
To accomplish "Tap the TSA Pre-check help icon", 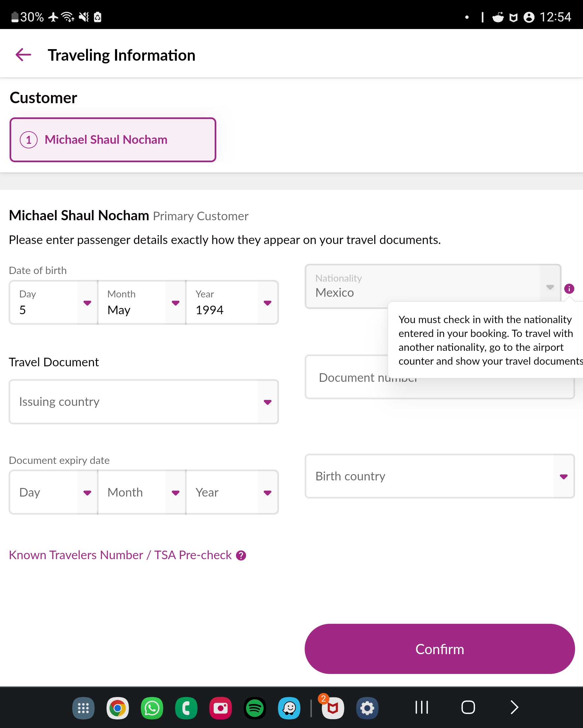I will tap(241, 556).
